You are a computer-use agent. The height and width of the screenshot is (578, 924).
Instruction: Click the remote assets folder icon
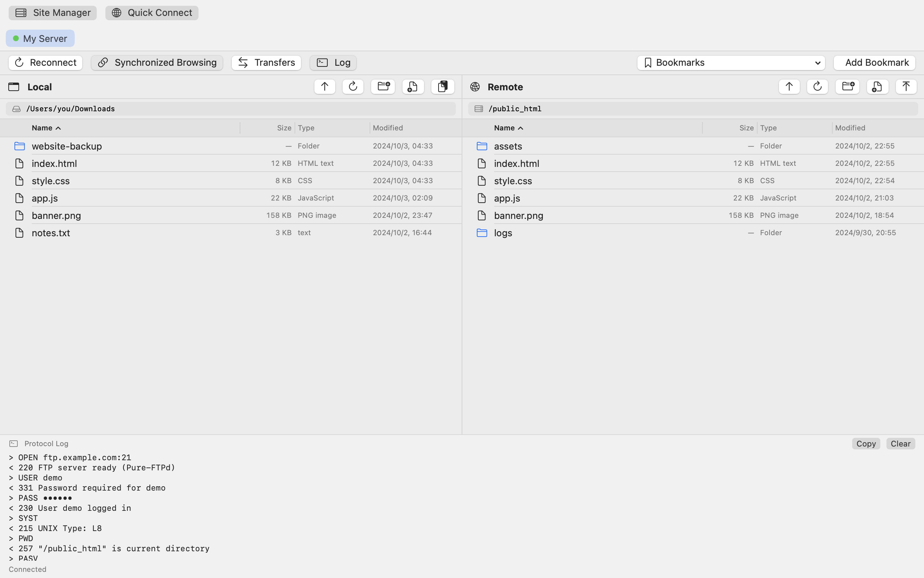[482, 146]
